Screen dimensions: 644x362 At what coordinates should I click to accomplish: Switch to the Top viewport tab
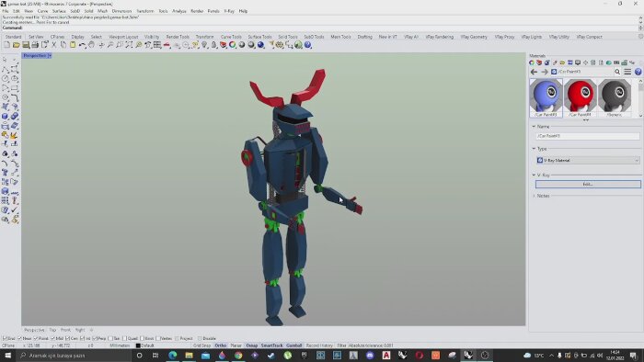[x=52, y=330]
